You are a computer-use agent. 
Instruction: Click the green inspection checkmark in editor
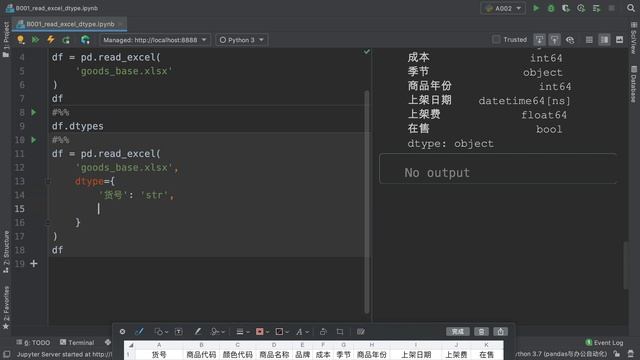[367, 52]
